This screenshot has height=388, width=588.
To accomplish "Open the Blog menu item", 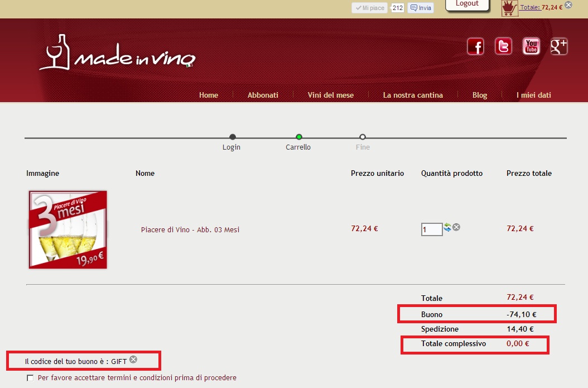I will 480,95.
